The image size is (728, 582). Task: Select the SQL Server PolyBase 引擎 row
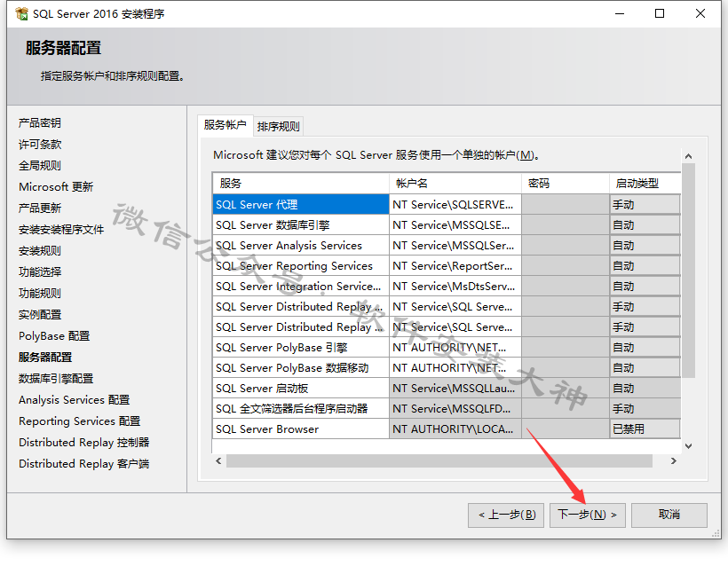click(301, 348)
